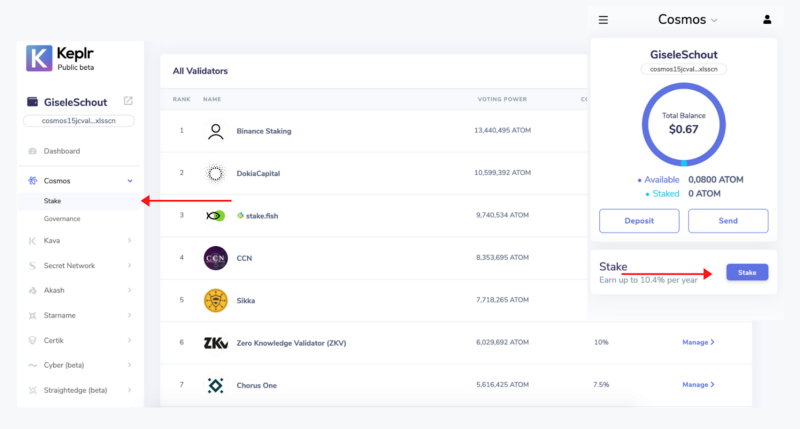Click Binance Staking validator avatar
Viewport: 800px width, 429px height.
215,131
